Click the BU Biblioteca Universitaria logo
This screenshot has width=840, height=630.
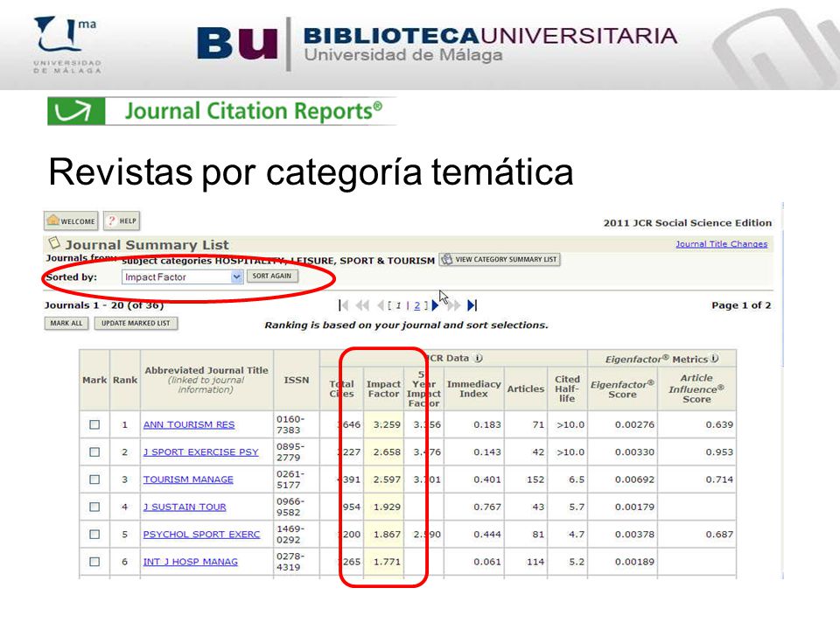(x=437, y=44)
